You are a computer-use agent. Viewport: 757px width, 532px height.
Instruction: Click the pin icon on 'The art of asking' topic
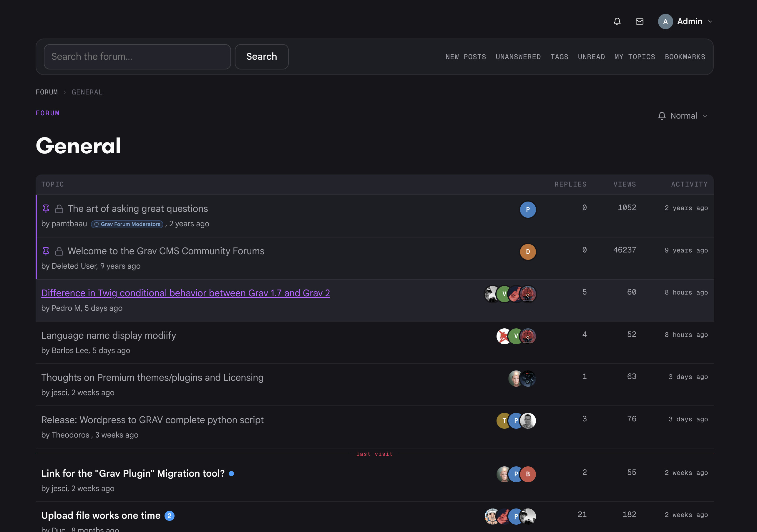point(46,209)
